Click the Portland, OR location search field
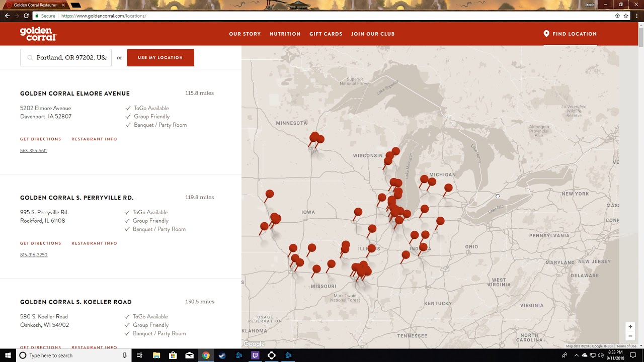 pyautogui.click(x=66, y=58)
